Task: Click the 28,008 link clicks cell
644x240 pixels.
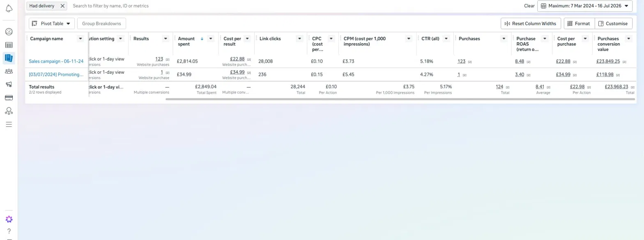Action: click(266, 61)
